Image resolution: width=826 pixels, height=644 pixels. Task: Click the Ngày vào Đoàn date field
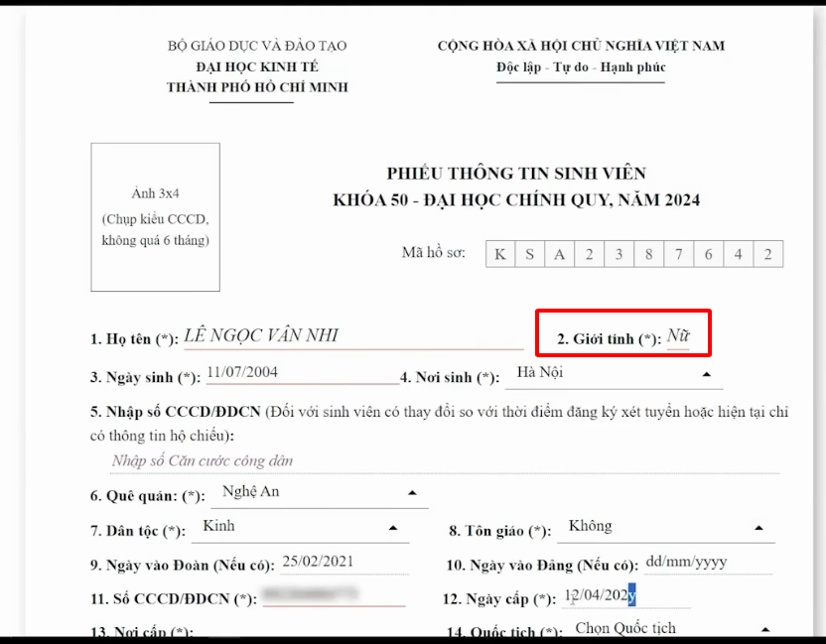[344, 563]
